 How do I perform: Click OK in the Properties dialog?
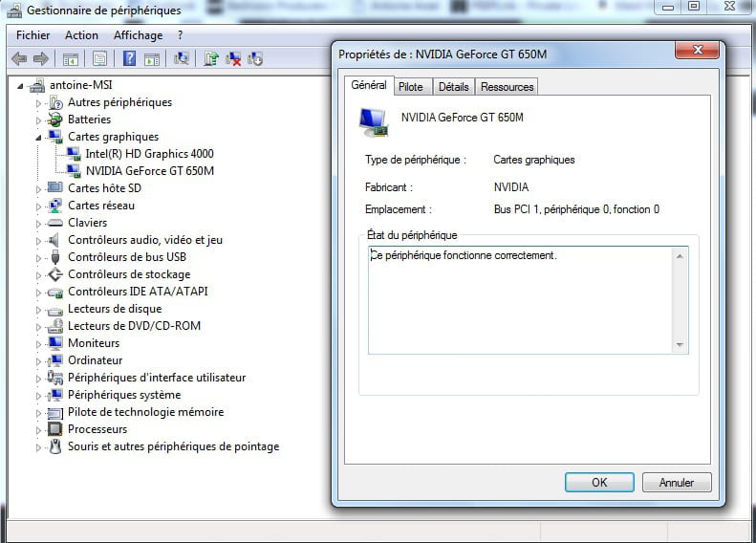[x=599, y=482]
